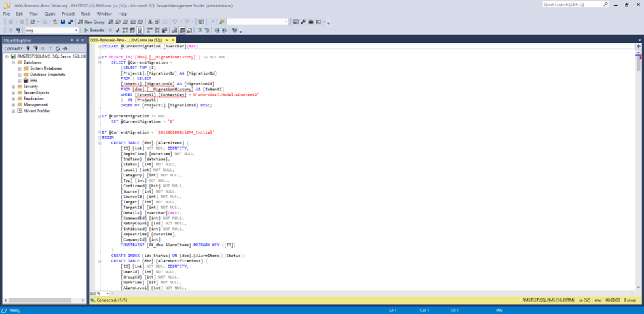Click the Parse checkmark icon
This screenshot has height=314, width=644.
tap(117, 31)
